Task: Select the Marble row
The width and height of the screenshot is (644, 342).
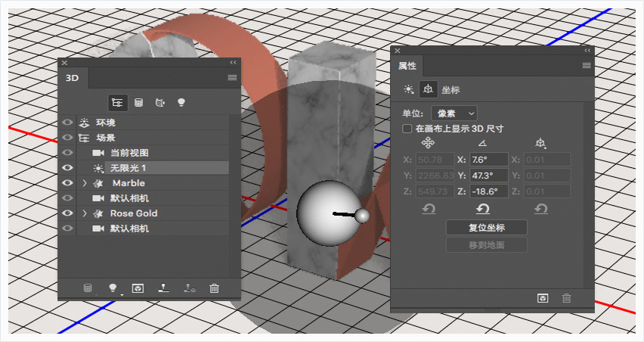Action: 153,183
